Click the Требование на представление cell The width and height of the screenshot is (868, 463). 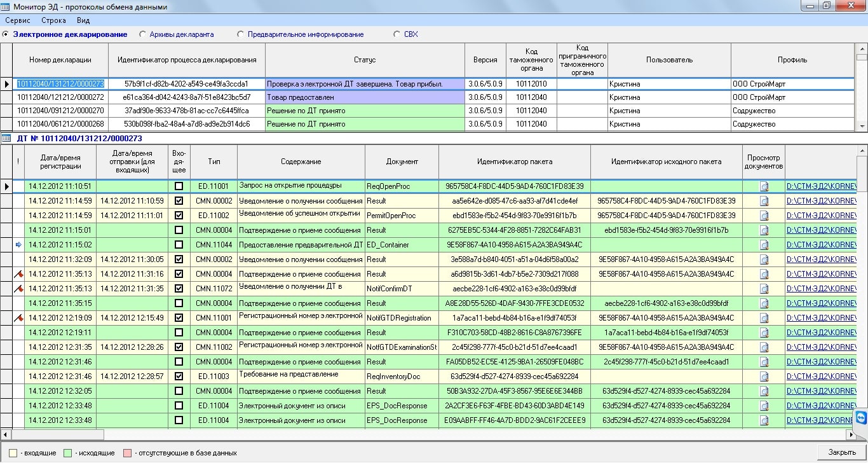(x=301, y=375)
